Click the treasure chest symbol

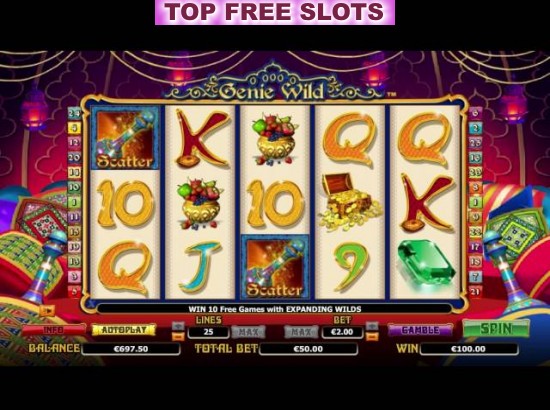coord(350,202)
